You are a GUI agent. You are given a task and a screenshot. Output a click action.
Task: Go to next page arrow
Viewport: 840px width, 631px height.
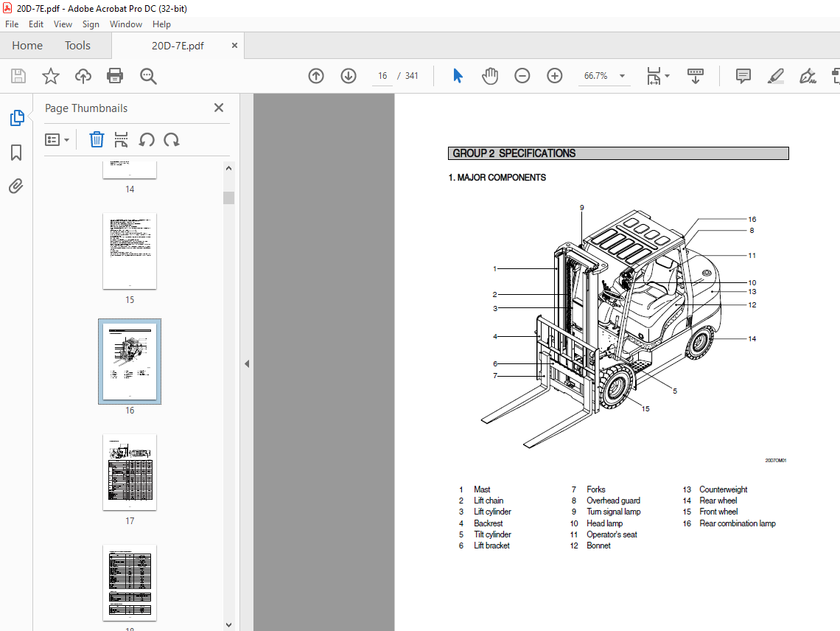pyautogui.click(x=349, y=76)
